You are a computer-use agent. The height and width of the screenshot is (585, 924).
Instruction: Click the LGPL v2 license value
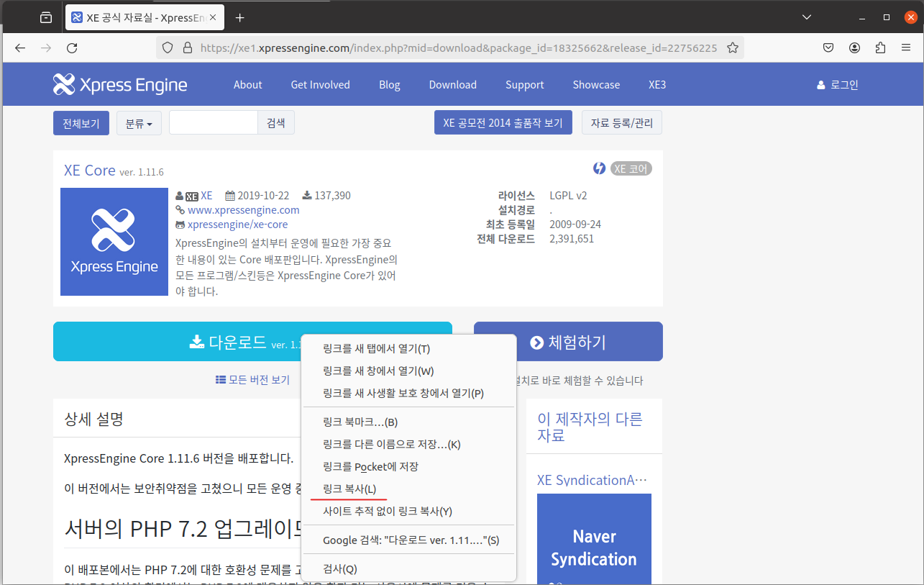point(568,196)
